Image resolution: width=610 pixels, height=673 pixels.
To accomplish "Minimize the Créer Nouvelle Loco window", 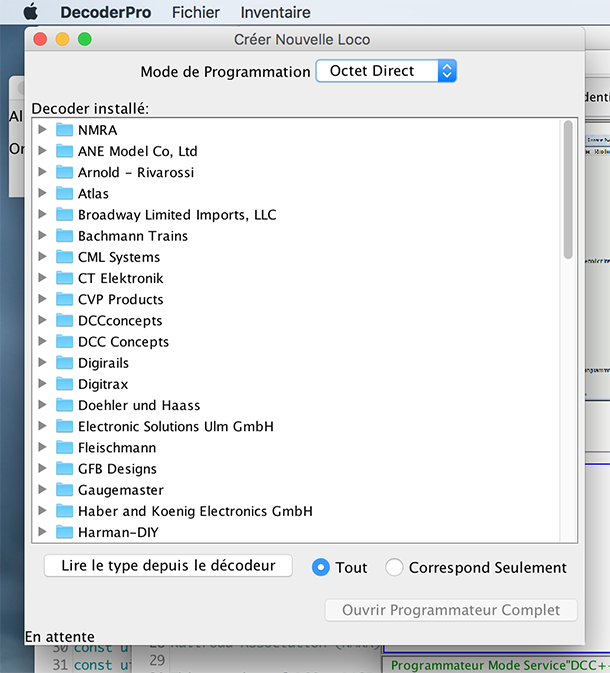I will point(62,39).
